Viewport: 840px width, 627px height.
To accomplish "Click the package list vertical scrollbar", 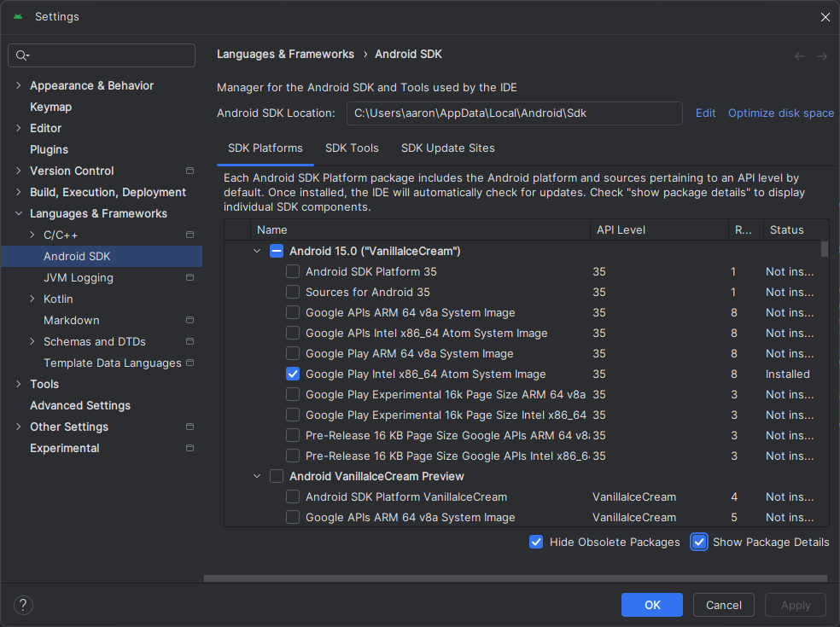I will (x=824, y=249).
